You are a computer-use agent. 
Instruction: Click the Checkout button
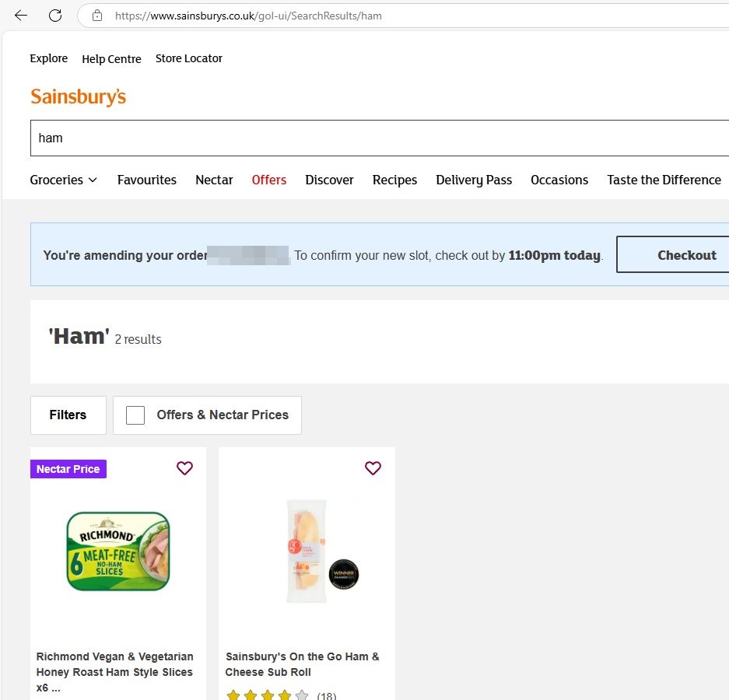tap(673, 254)
